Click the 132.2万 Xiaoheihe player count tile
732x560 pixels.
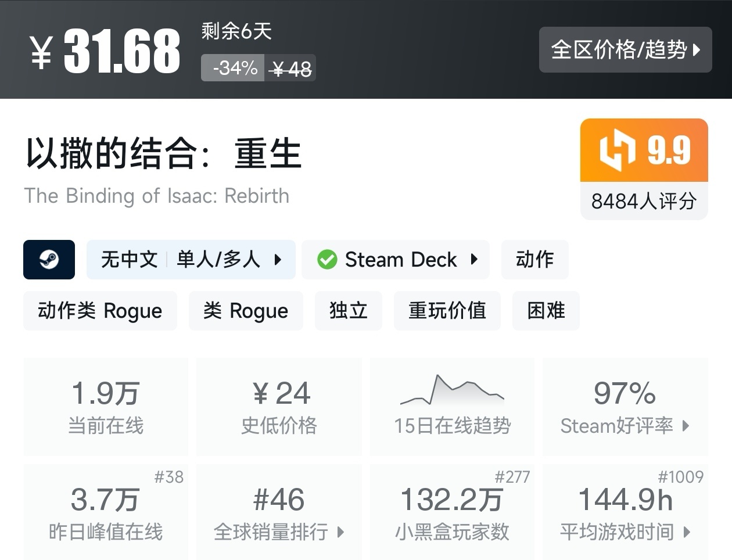click(x=452, y=511)
